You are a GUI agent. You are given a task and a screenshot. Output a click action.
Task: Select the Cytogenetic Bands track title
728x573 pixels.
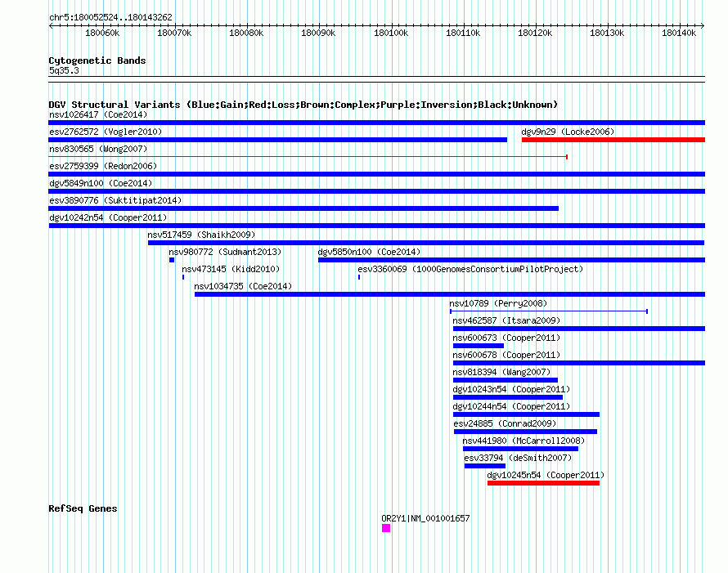pyautogui.click(x=97, y=60)
